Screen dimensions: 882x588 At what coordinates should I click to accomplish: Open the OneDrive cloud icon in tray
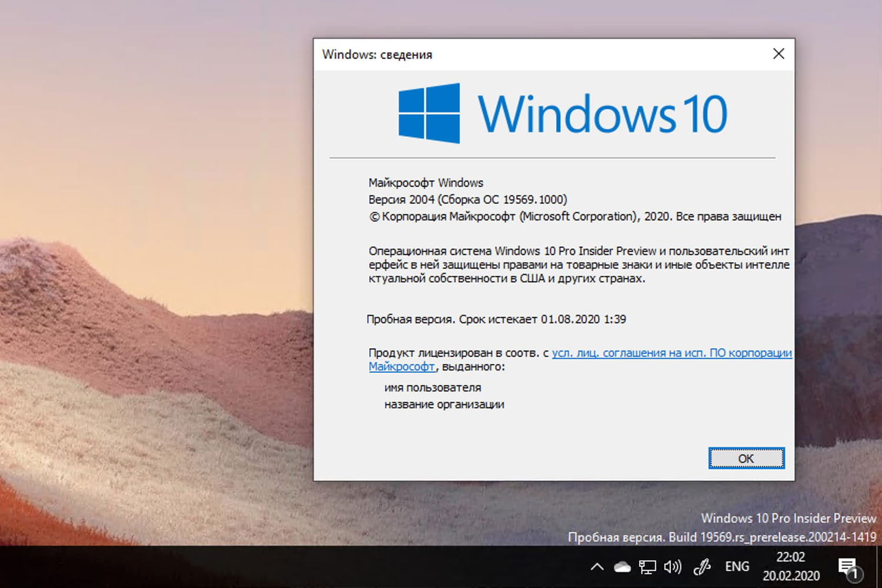point(622,566)
